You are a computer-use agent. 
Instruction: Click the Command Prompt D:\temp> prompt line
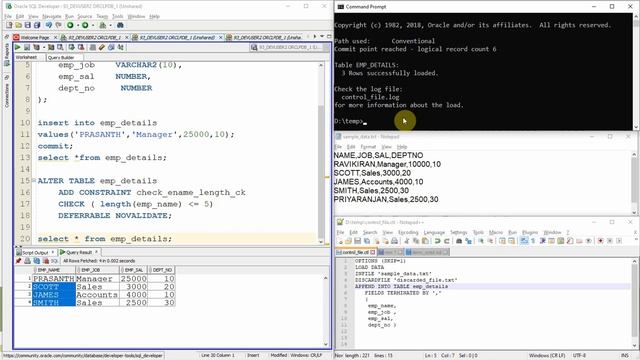[x=350, y=121]
